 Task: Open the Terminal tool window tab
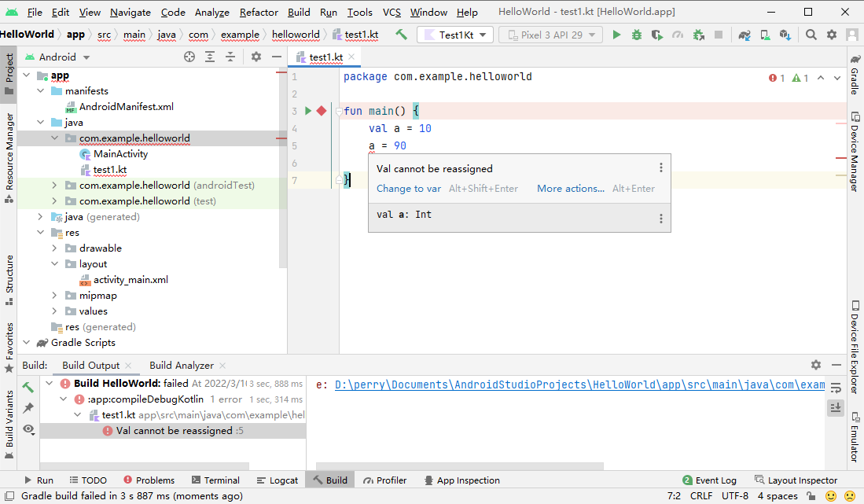click(215, 480)
